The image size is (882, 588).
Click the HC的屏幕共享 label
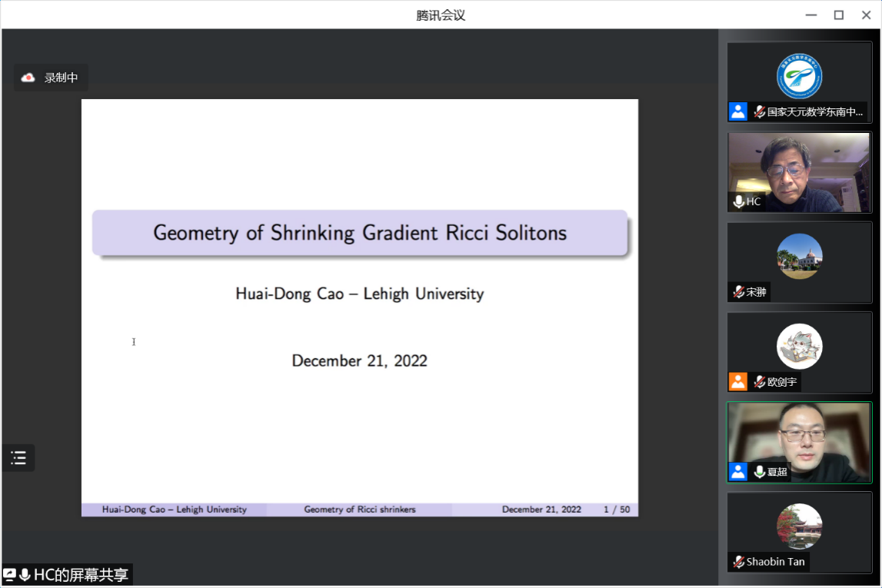(x=81, y=575)
